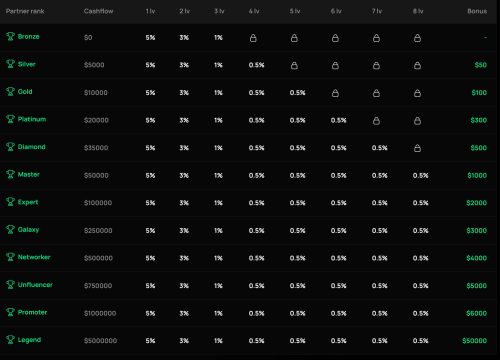Click the $1000 Master bonus amount
This screenshot has width=500, height=360.
[477, 175]
